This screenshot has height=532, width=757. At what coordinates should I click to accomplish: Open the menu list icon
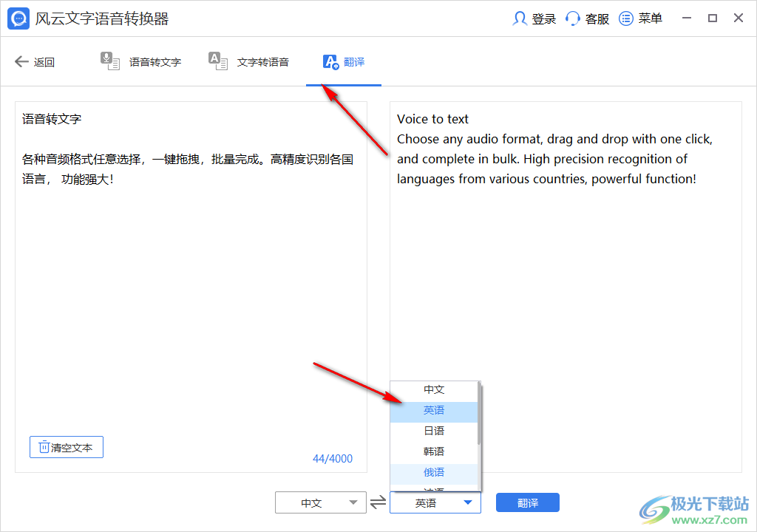(625, 18)
